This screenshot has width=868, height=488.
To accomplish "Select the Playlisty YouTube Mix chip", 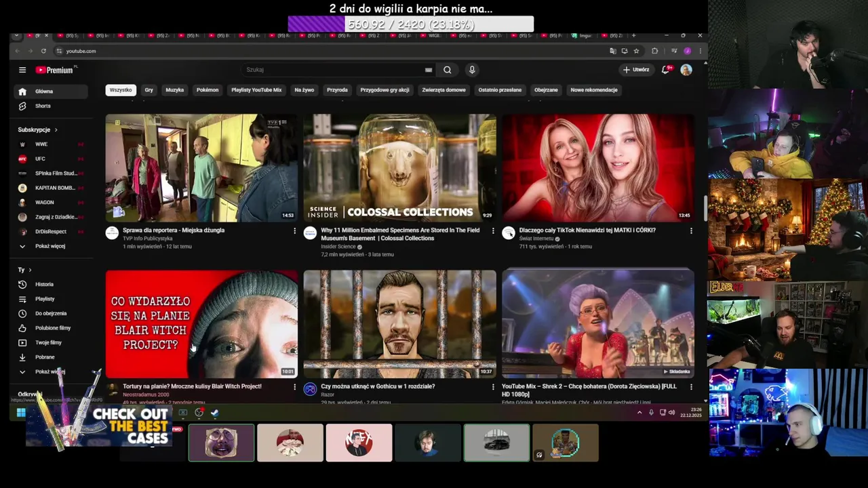I will pos(256,90).
